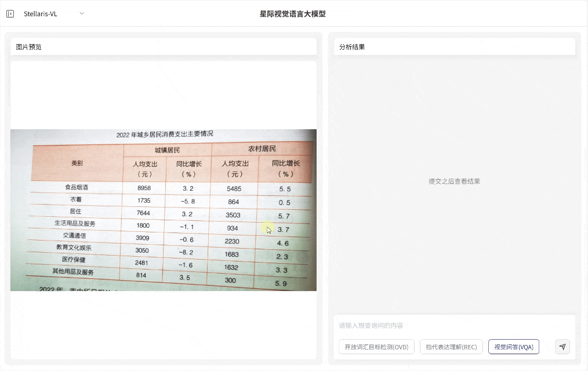Click the value 3909 in table
This screenshot has width=588, height=371.
(x=143, y=238)
